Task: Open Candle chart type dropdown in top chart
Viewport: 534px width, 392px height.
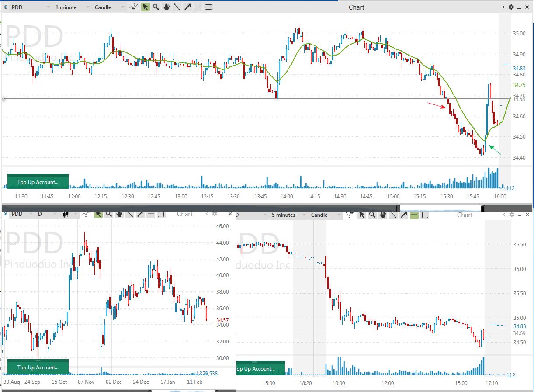Action: (x=110, y=7)
